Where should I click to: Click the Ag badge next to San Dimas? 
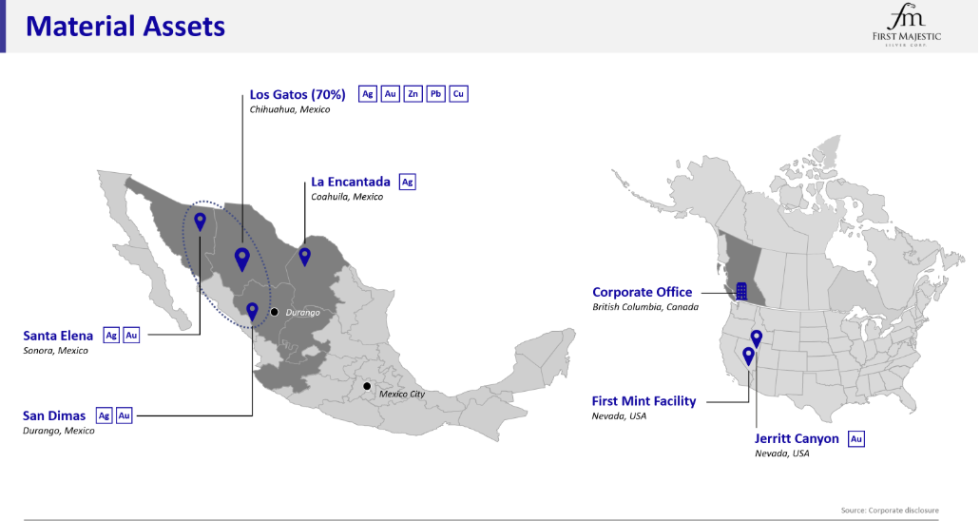point(104,415)
